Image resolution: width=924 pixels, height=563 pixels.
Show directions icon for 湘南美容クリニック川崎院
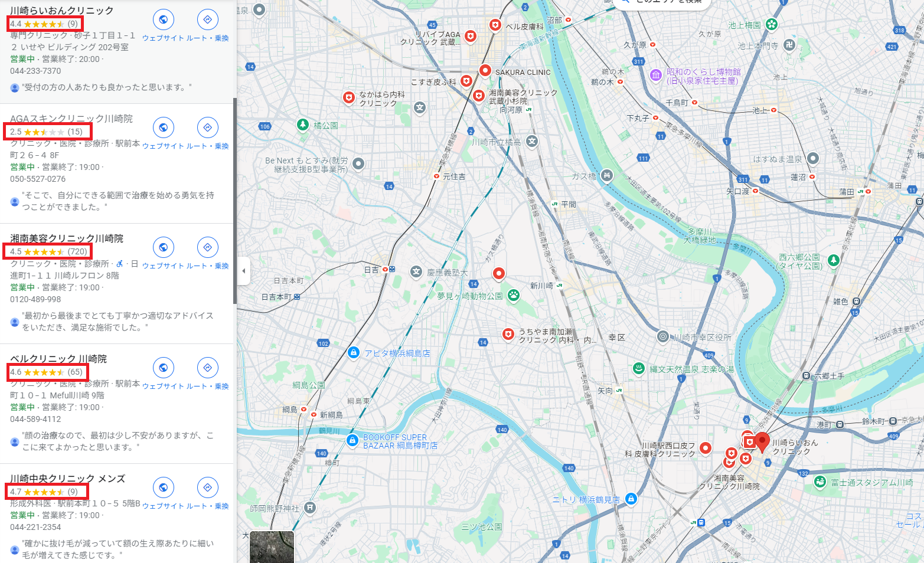click(207, 247)
